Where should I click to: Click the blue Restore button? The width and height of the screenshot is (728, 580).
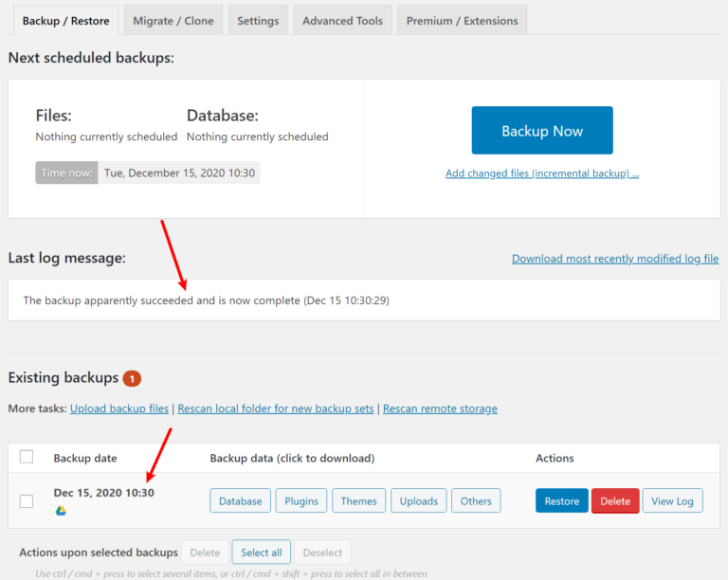coord(562,500)
